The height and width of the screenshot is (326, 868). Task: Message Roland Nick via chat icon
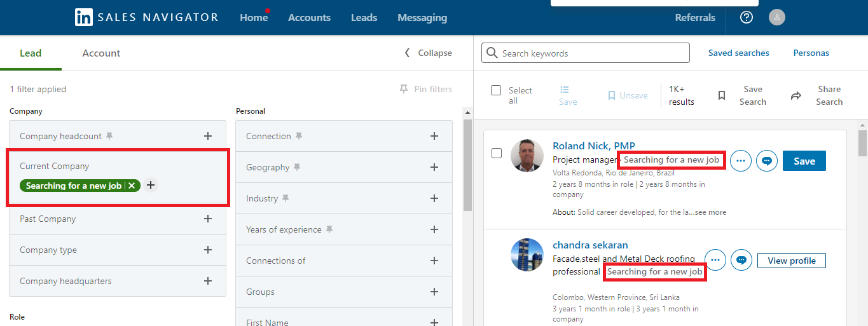[x=766, y=161]
